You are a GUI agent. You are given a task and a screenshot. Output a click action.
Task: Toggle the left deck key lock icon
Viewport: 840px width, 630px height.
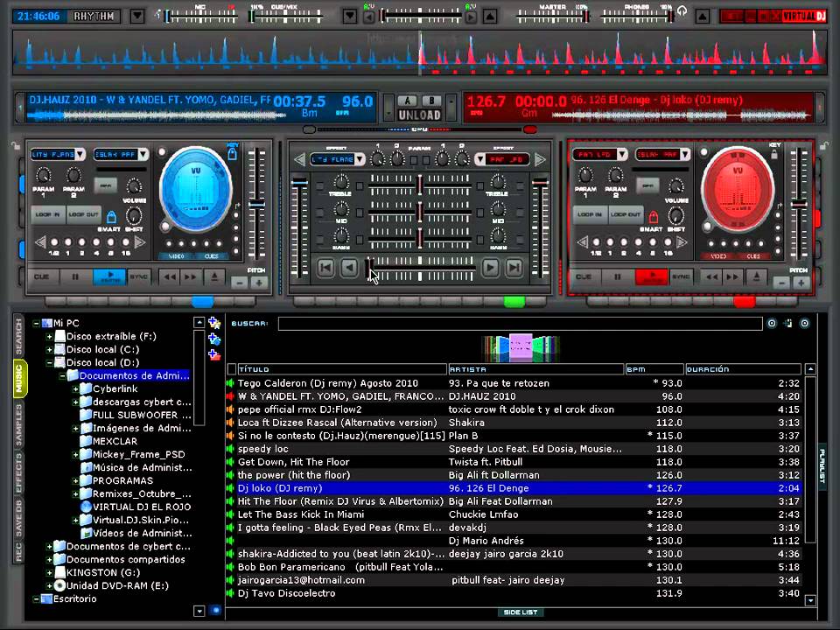tap(233, 154)
